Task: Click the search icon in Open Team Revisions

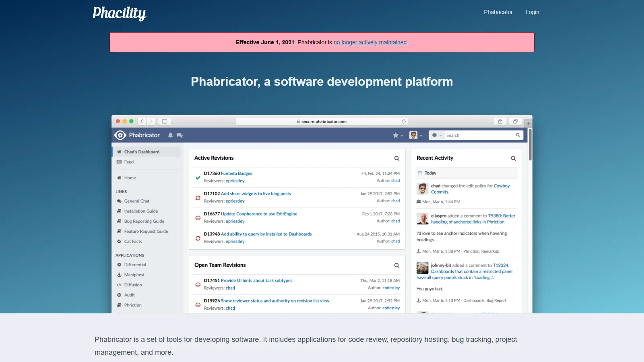Action: tap(396, 265)
